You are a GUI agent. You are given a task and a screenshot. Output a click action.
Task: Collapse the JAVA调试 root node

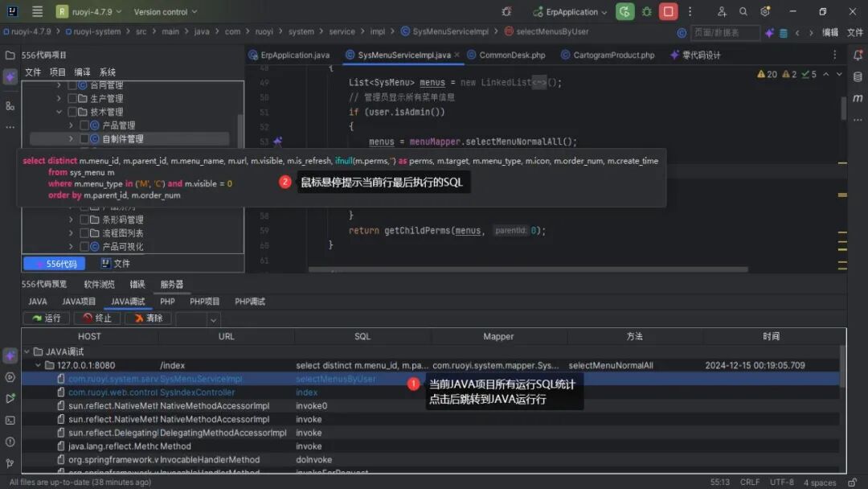27,351
